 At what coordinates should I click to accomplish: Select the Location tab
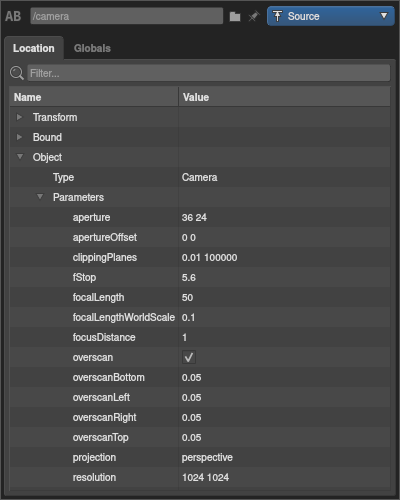pyautogui.click(x=34, y=48)
